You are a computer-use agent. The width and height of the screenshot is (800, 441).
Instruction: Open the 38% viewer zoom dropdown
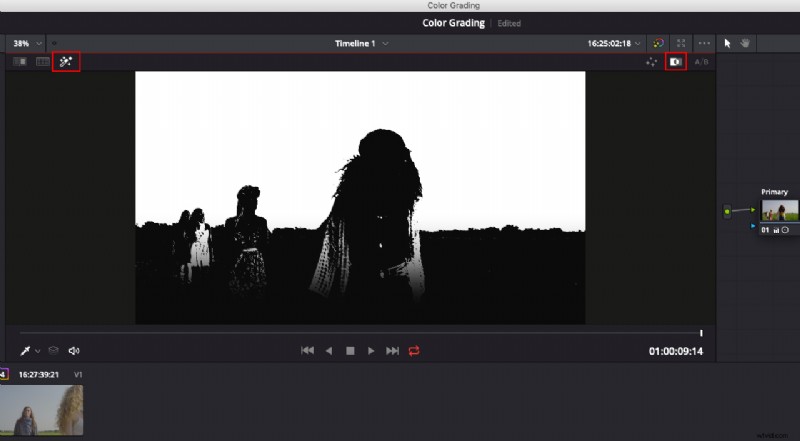(27, 43)
